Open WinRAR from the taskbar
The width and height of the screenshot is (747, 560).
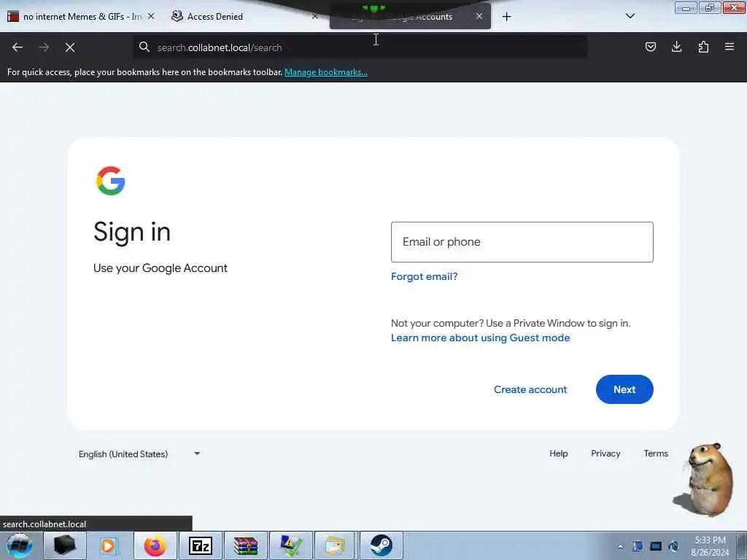246,545
